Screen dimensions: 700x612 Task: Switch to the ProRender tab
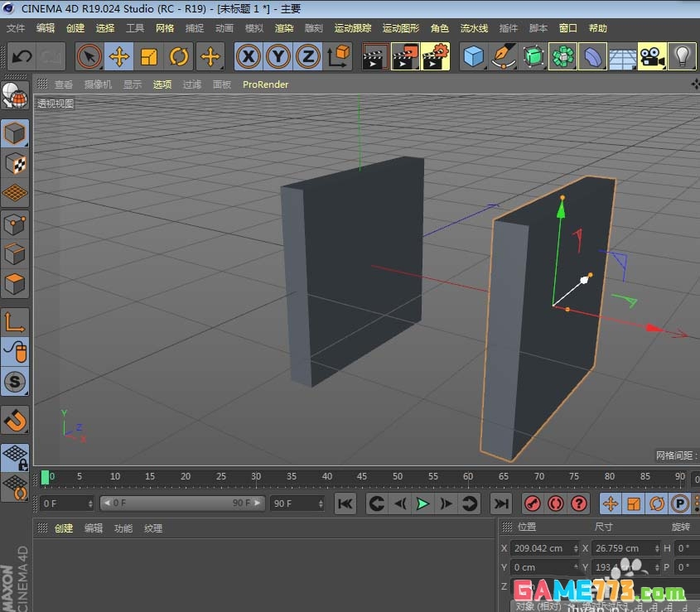[265, 84]
